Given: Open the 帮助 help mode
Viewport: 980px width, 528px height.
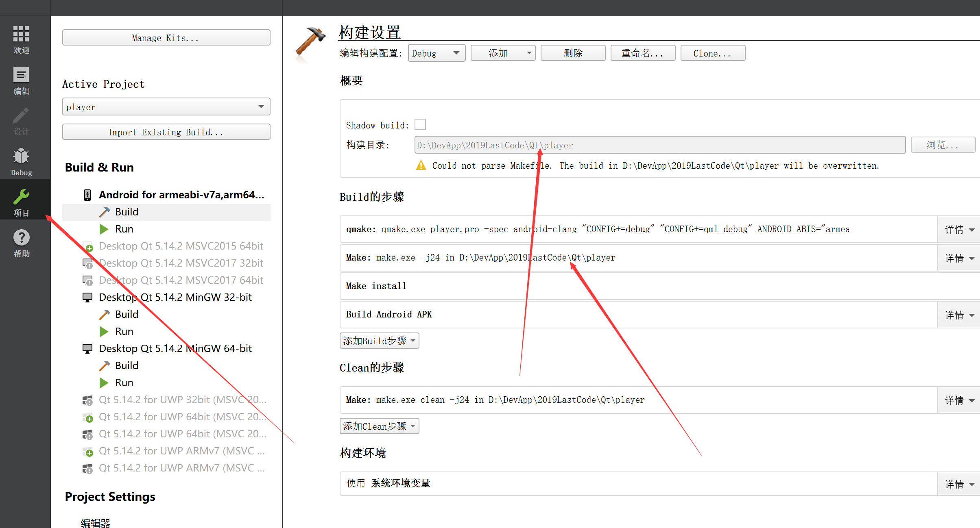Looking at the screenshot, I should click(21, 243).
